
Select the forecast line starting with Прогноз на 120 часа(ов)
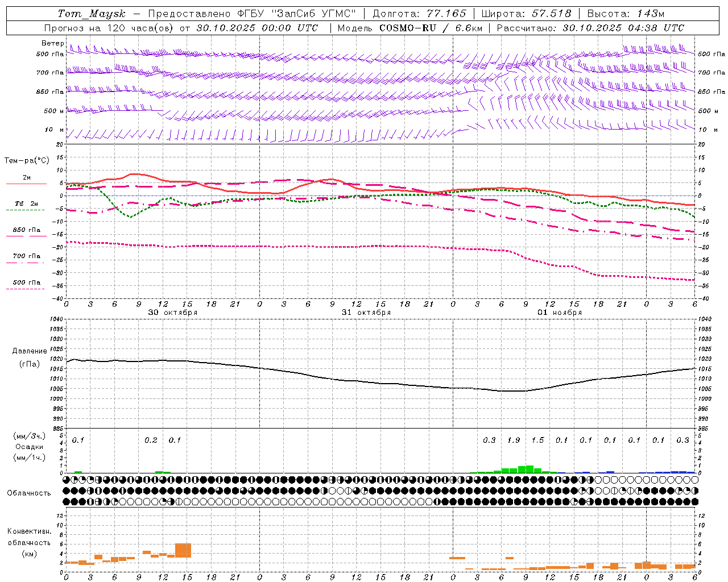[x=181, y=28]
